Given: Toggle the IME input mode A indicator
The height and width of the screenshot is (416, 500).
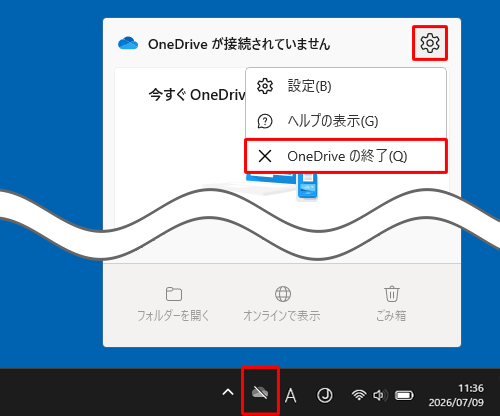Looking at the screenshot, I should click(x=291, y=395).
